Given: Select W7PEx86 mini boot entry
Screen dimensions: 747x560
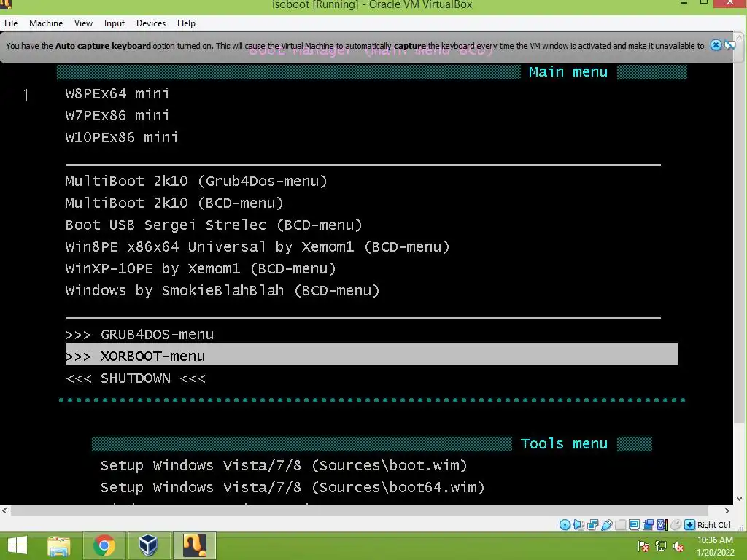Looking at the screenshot, I should (x=117, y=115).
